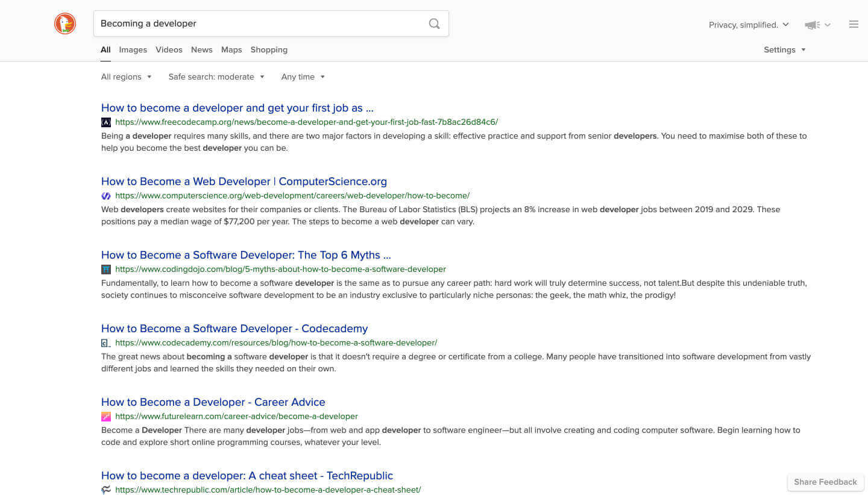Open the Settings dropdown
The width and height of the screenshot is (868, 495).
click(x=784, y=49)
